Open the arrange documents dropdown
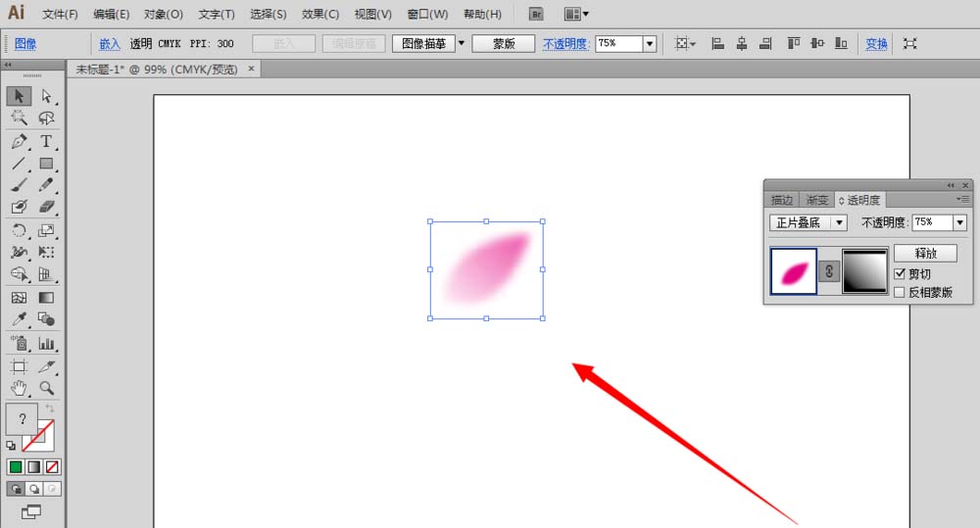 (576, 14)
